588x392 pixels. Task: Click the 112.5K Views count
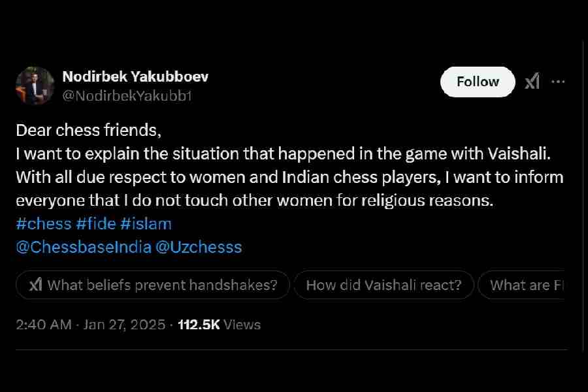(x=219, y=325)
